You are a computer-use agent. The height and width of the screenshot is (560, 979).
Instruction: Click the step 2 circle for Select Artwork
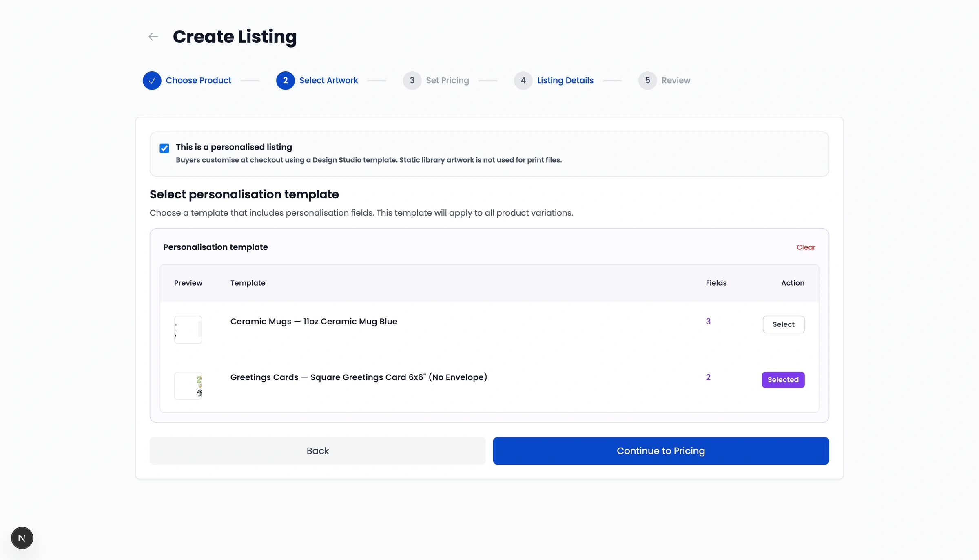[285, 80]
